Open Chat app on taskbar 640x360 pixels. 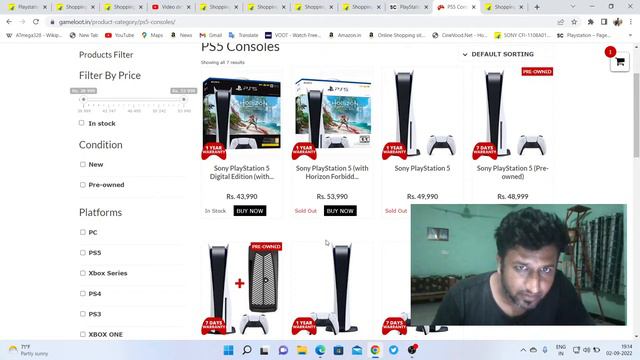[x=283, y=350]
